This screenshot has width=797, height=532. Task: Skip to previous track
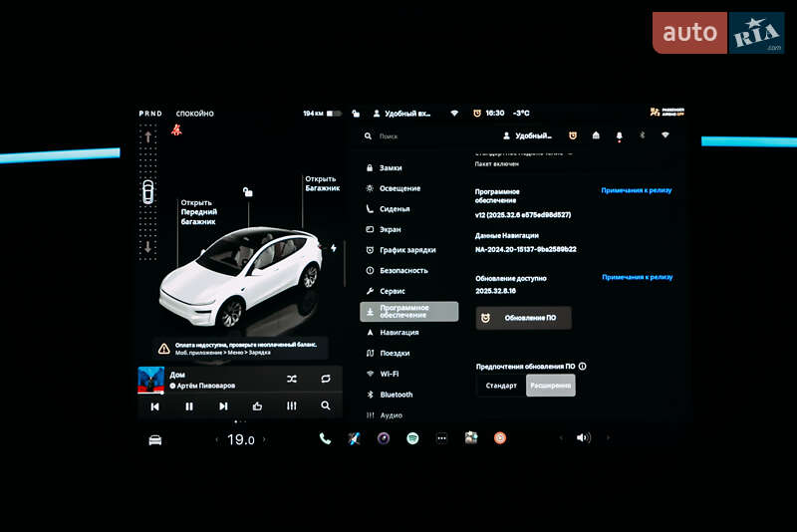coord(155,406)
